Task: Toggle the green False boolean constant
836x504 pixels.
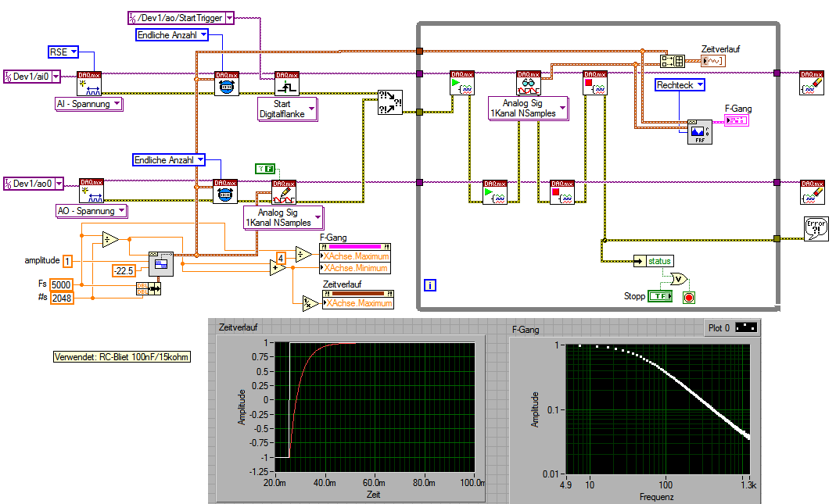Action: [265, 169]
